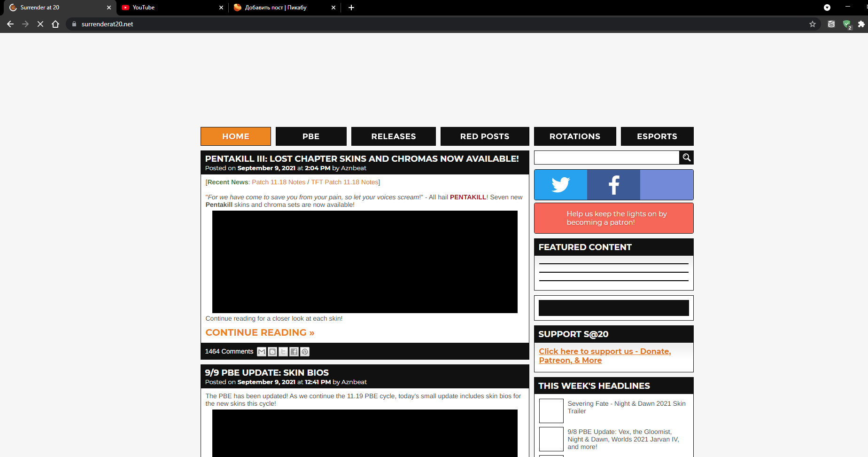Close the YouTube tab

click(x=221, y=8)
